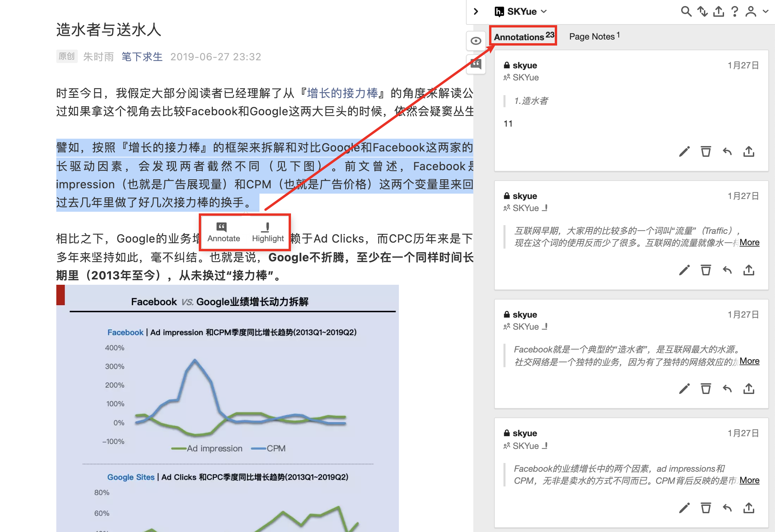
Task: Open the 笔下求生 account link
Action: point(142,57)
